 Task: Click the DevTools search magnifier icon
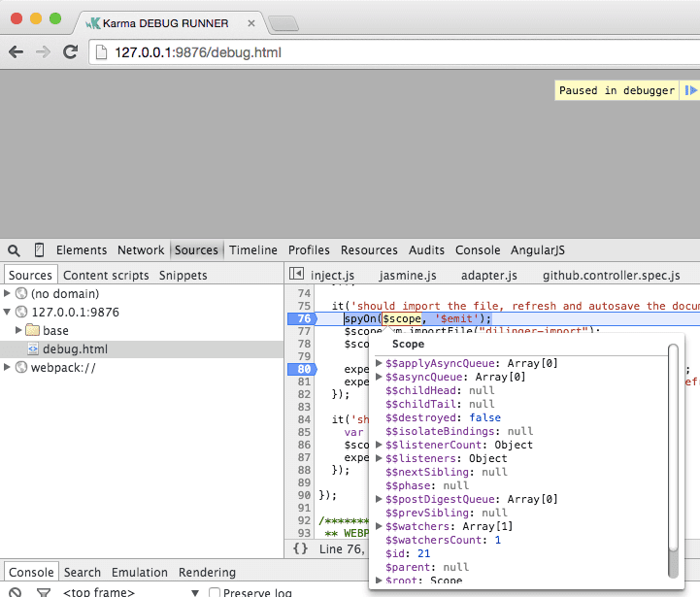pos(15,250)
